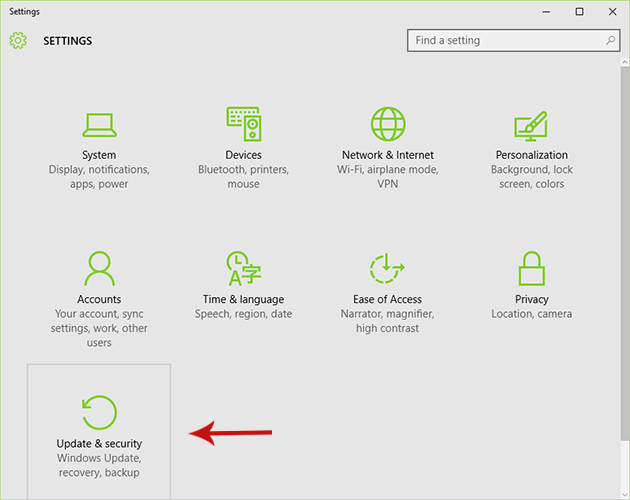
Task: Click the Settings gear icon in the header
Action: tap(18, 41)
